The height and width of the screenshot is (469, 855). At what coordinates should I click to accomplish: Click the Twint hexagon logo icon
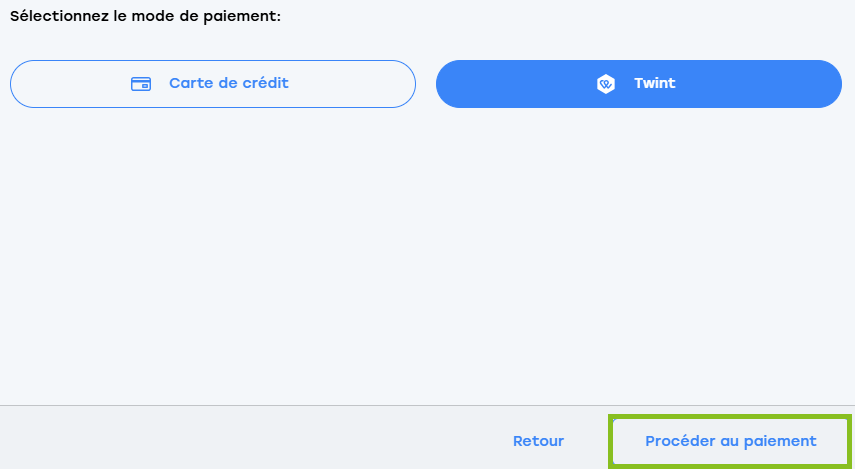pos(606,84)
